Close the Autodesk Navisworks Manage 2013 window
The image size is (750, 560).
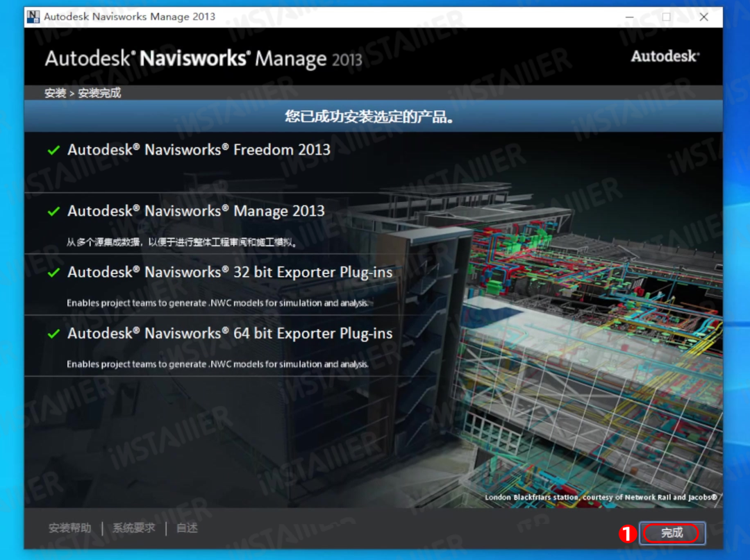(x=703, y=17)
